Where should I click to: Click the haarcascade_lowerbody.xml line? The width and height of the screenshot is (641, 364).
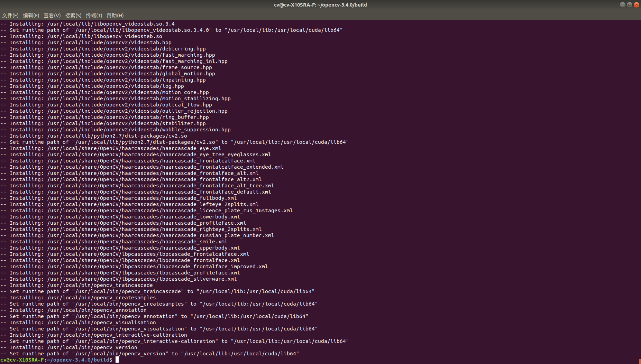(120, 217)
